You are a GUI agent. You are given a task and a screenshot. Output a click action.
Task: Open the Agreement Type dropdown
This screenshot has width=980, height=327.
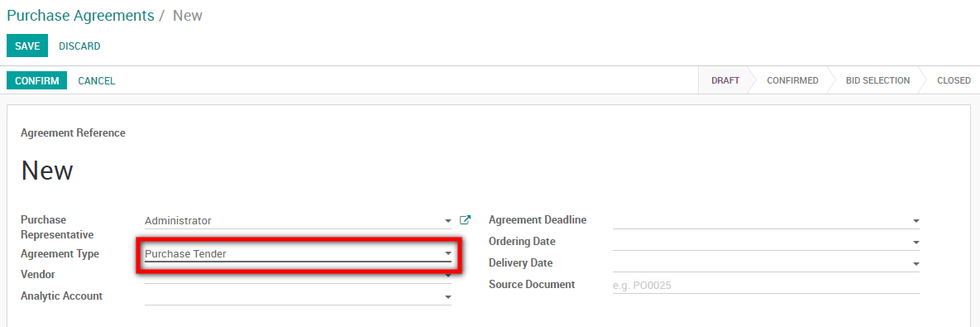coord(298,254)
